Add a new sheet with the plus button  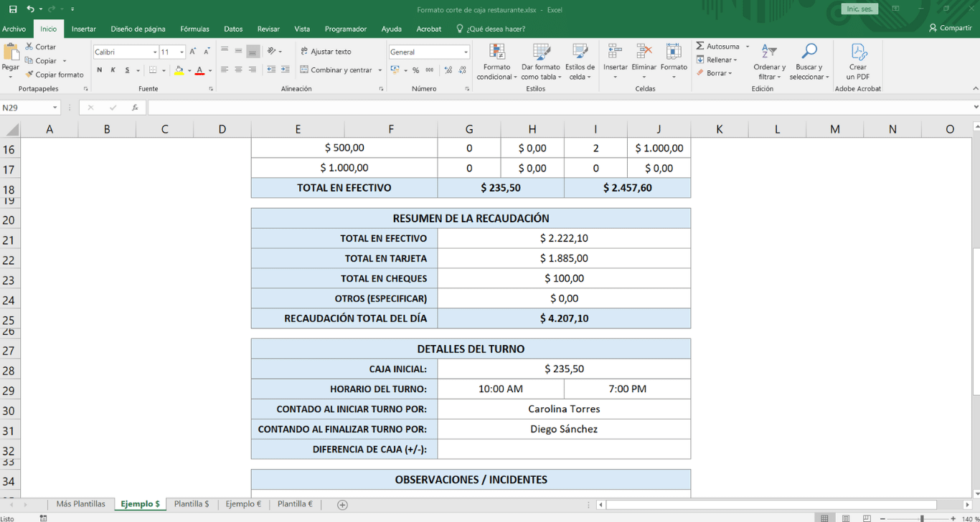pyautogui.click(x=342, y=505)
